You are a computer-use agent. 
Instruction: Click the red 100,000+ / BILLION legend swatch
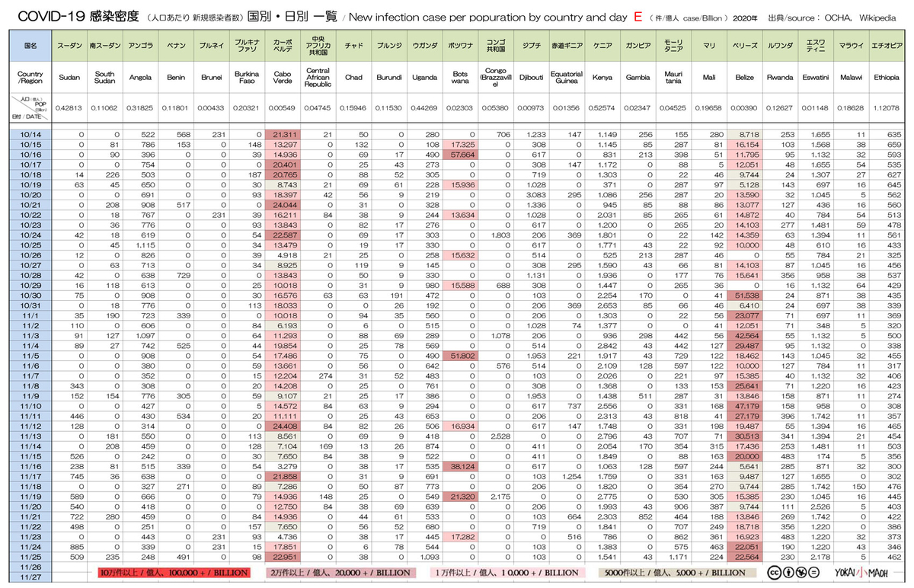click(x=174, y=572)
